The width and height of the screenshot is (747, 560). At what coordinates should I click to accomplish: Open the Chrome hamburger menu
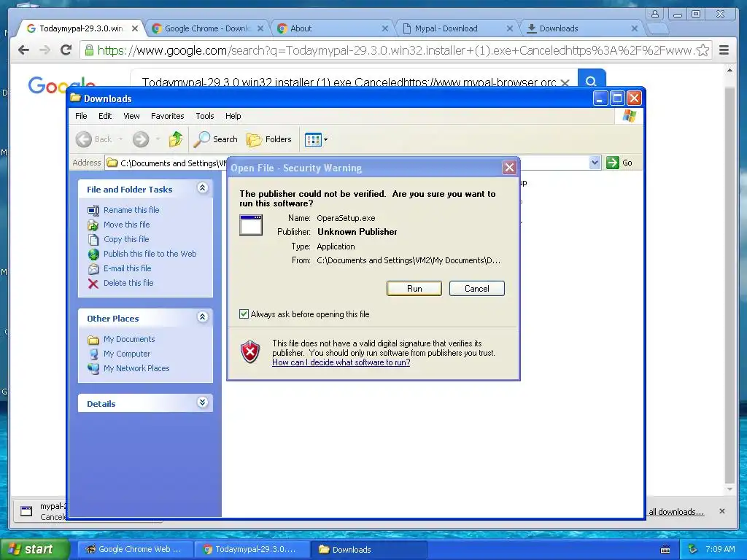[724, 50]
